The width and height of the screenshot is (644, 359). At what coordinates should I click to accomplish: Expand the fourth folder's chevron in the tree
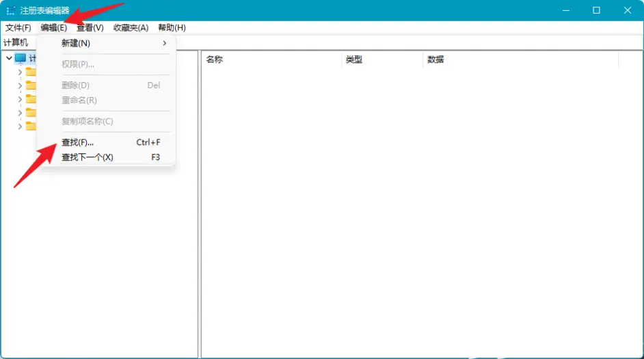[x=20, y=112]
